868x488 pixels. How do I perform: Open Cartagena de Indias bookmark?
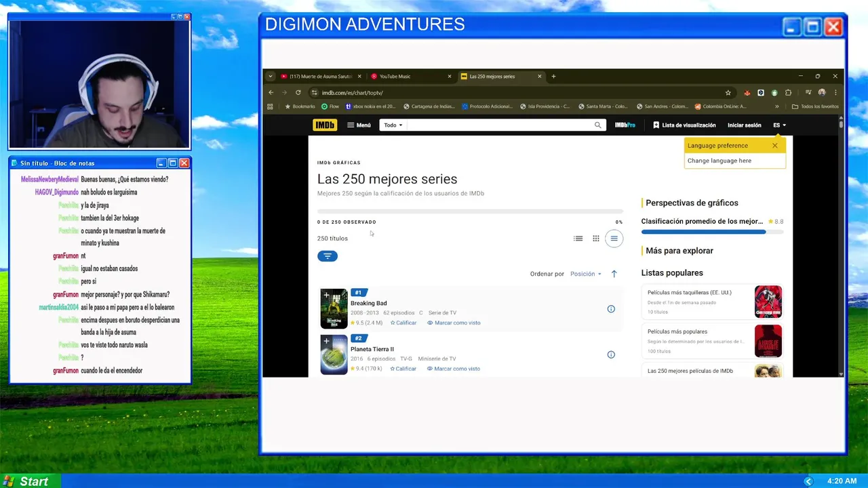(x=429, y=106)
